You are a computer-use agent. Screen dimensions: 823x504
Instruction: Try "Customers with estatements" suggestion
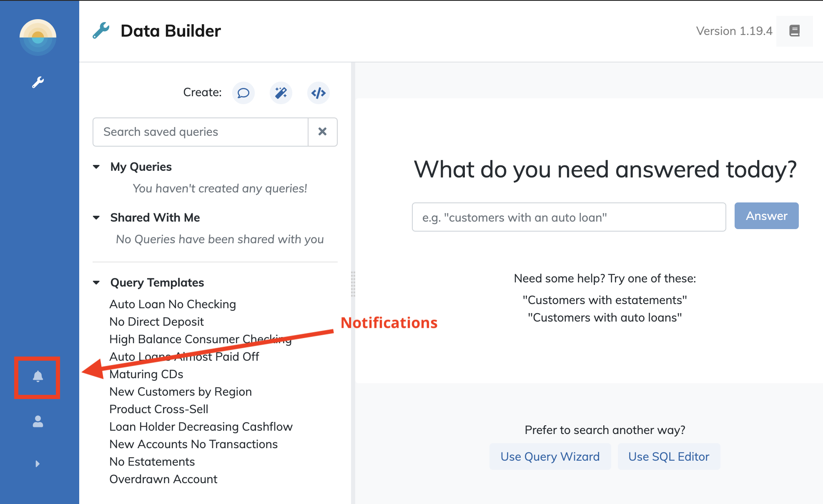(605, 300)
